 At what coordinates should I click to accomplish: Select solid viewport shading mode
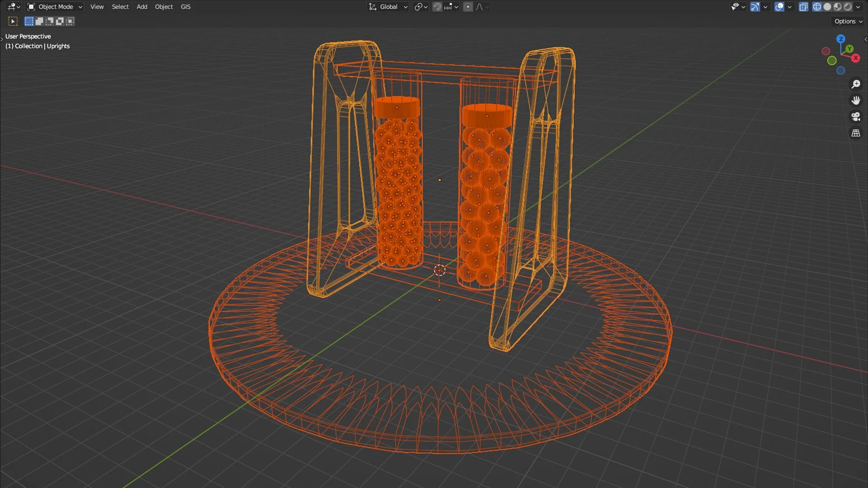pyautogui.click(x=827, y=7)
